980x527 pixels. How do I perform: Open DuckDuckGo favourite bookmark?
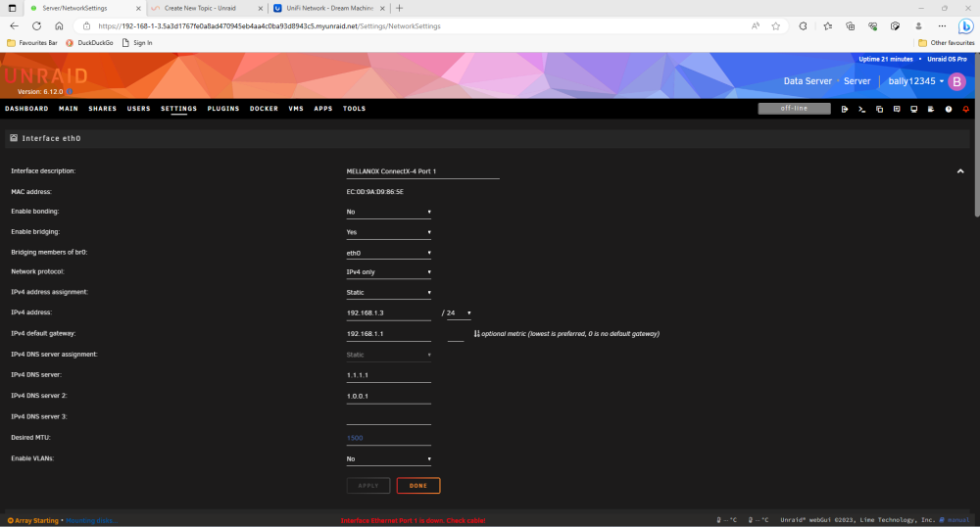[x=90, y=43]
